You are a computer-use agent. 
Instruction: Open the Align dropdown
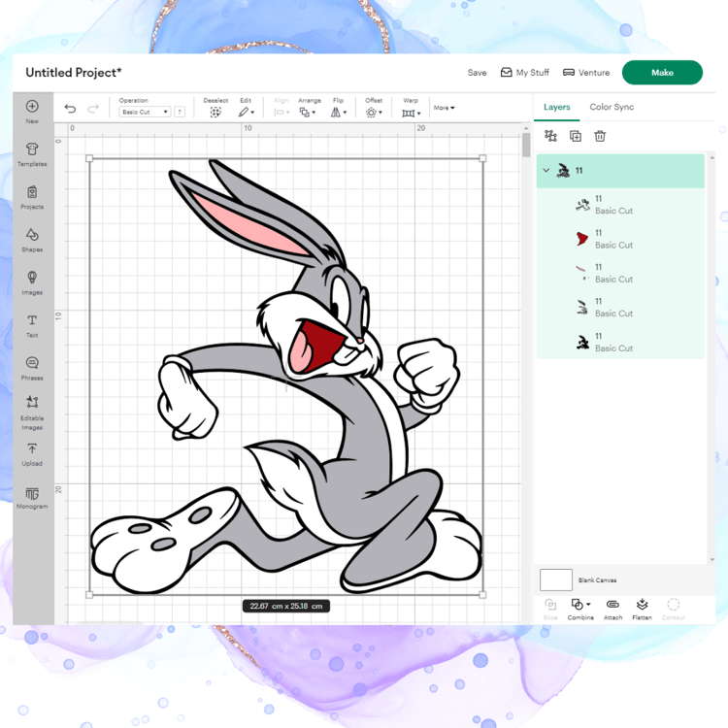tap(281, 112)
